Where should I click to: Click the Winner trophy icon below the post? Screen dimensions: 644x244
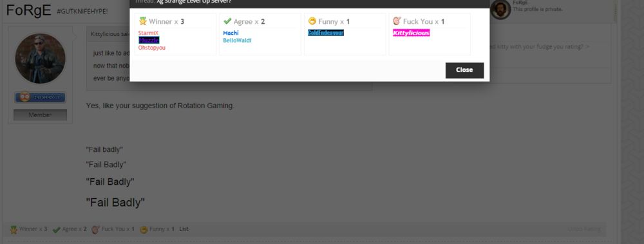pyautogui.click(x=14, y=229)
